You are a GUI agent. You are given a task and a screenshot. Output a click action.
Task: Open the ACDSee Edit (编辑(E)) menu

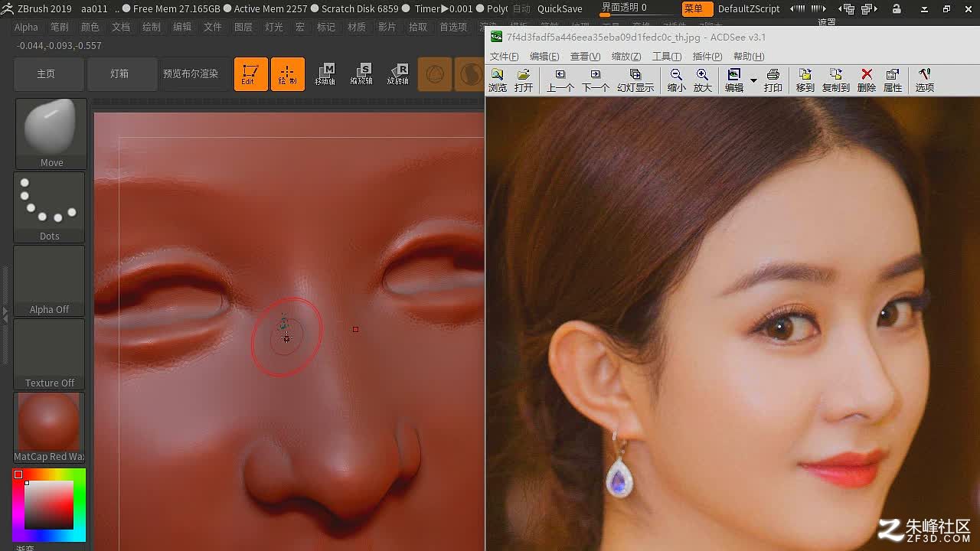coord(544,57)
